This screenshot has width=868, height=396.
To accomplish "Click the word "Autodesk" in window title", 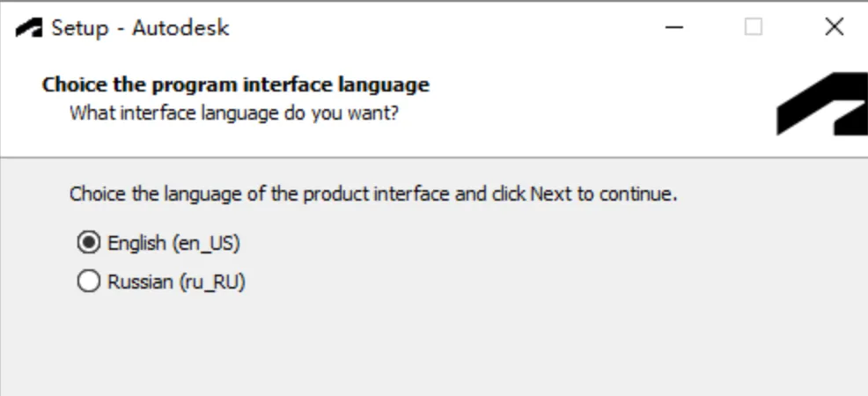I will tap(180, 27).
